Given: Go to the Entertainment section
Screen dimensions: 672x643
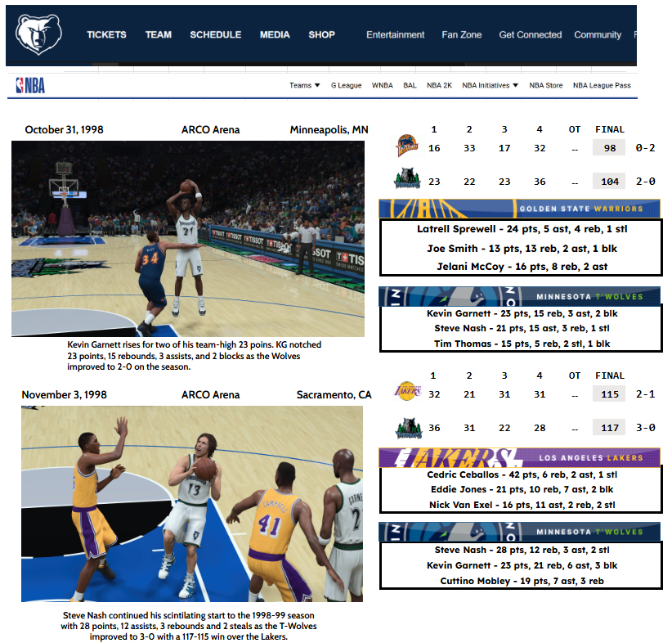Looking at the screenshot, I should [x=395, y=34].
